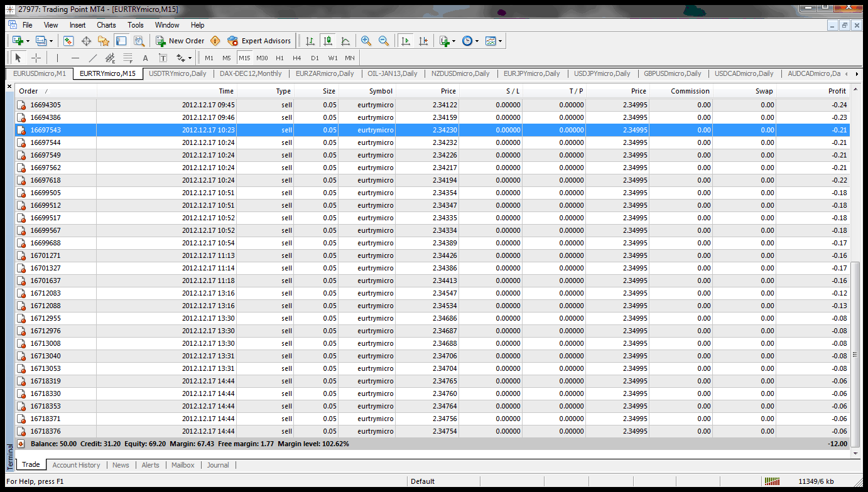Zoom out on the chart
Screen dimensions: 868x492
[384, 41]
